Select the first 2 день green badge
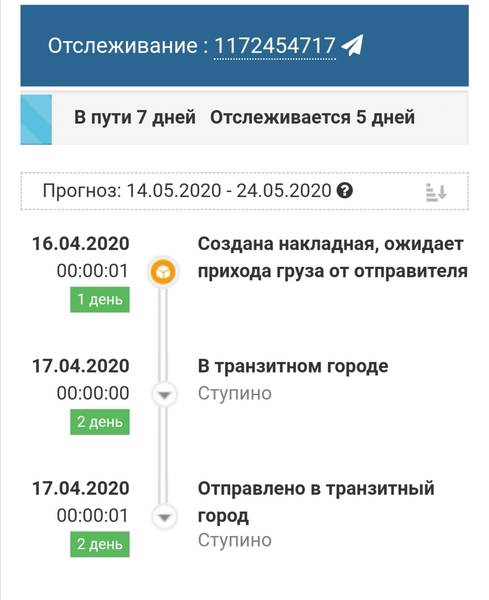This screenshot has height=600, width=489. click(x=100, y=422)
